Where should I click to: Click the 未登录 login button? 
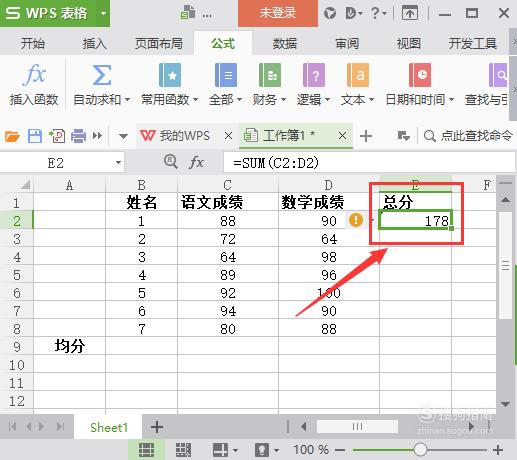pos(278,13)
